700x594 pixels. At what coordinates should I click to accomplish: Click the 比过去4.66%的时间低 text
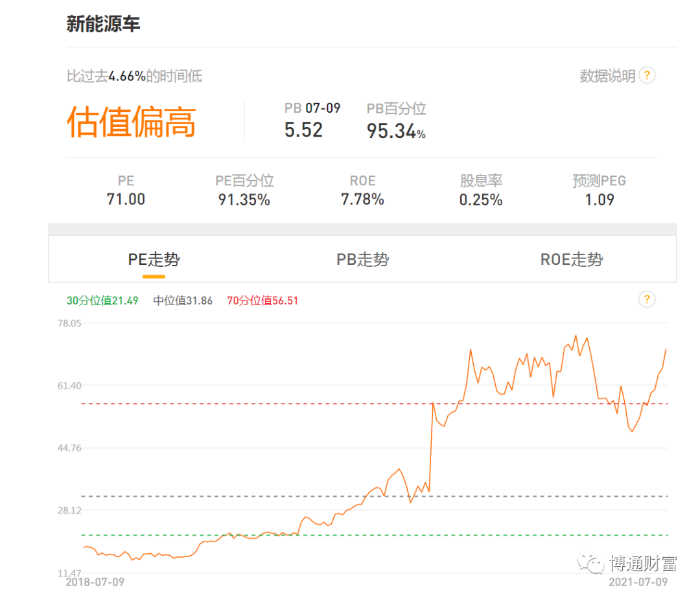tap(134, 76)
